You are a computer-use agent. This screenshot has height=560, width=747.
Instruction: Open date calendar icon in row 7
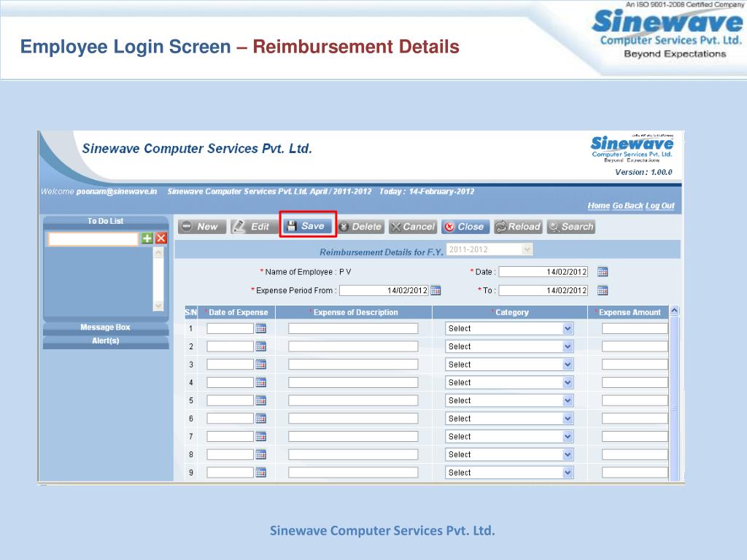(x=260, y=436)
